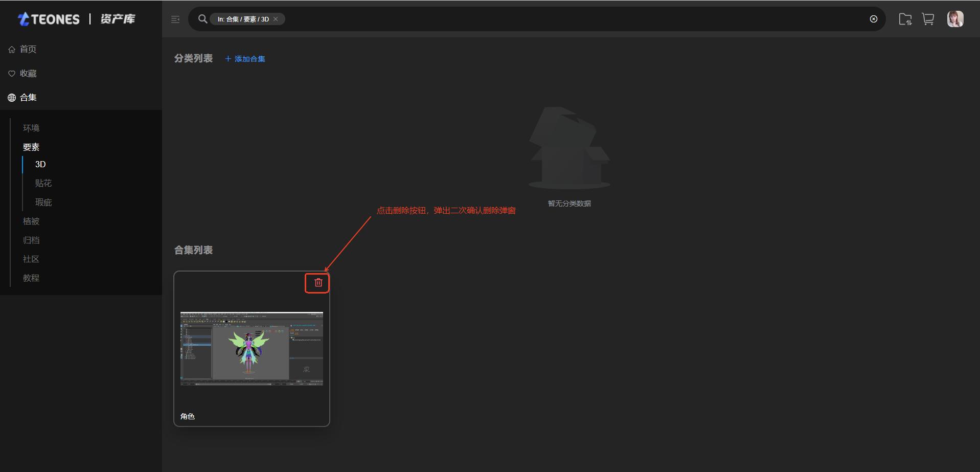Open the user avatar profile menu
Screen dimensions: 980x472
click(x=955, y=19)
